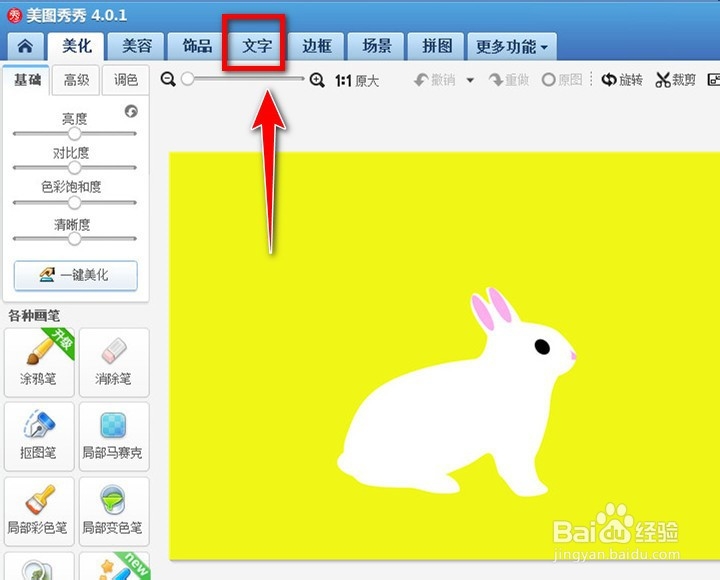Select the 局部彩色笔 local color brush
Image resolution: width=720 pixels, height=580 pixels.
tap(39, 511)
